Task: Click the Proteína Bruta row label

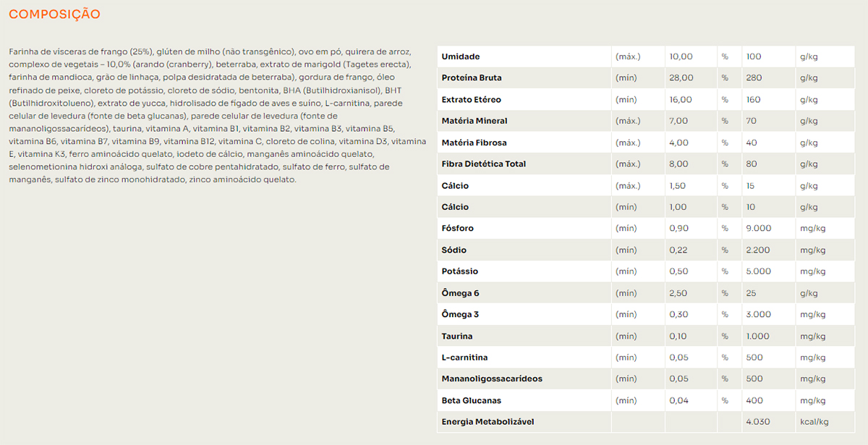Action: click(472, 78)
